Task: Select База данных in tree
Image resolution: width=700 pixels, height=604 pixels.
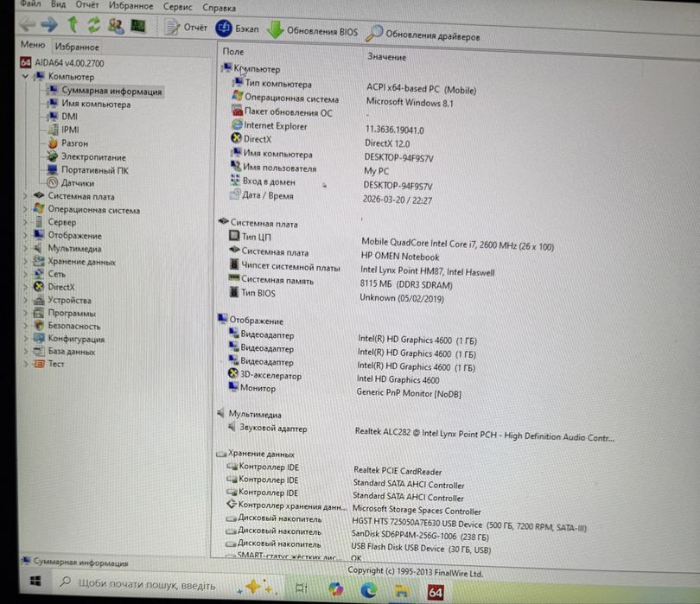Action: click(x=72, y=352)
